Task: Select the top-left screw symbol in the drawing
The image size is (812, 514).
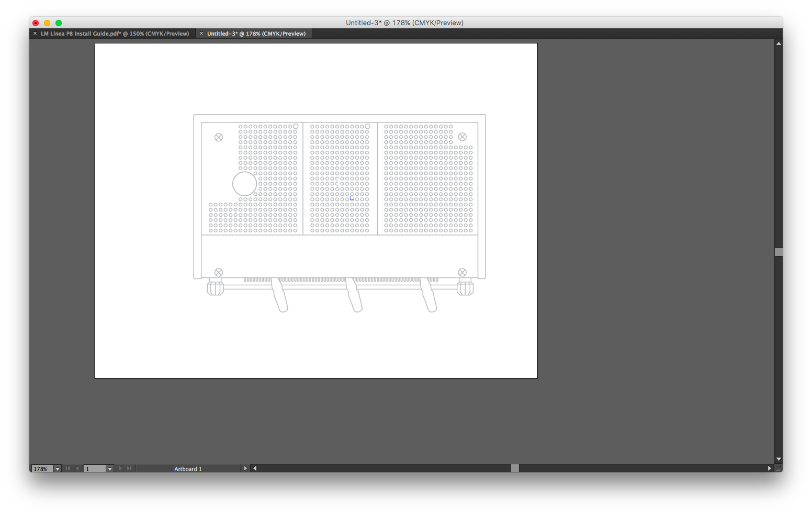Action: (x=219, y=137)
